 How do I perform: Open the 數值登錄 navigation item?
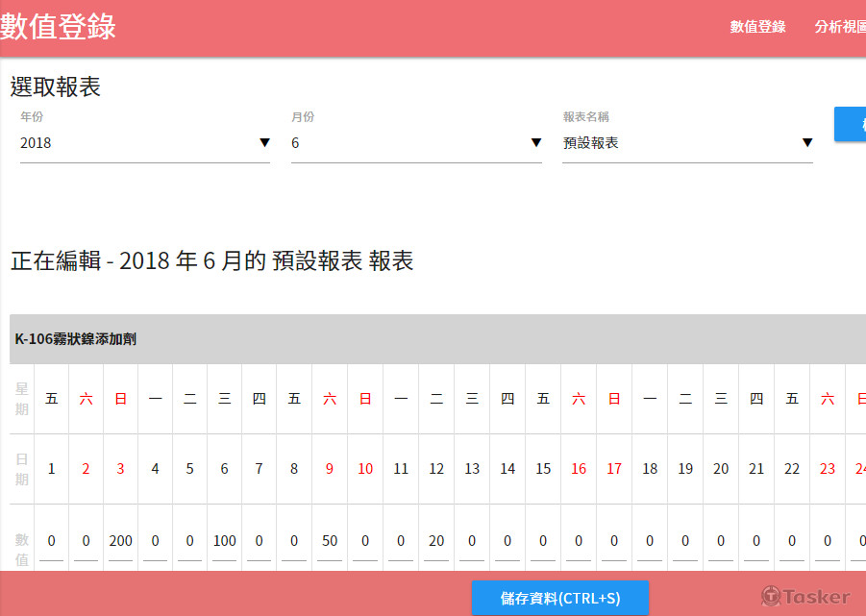pos(757,27)
